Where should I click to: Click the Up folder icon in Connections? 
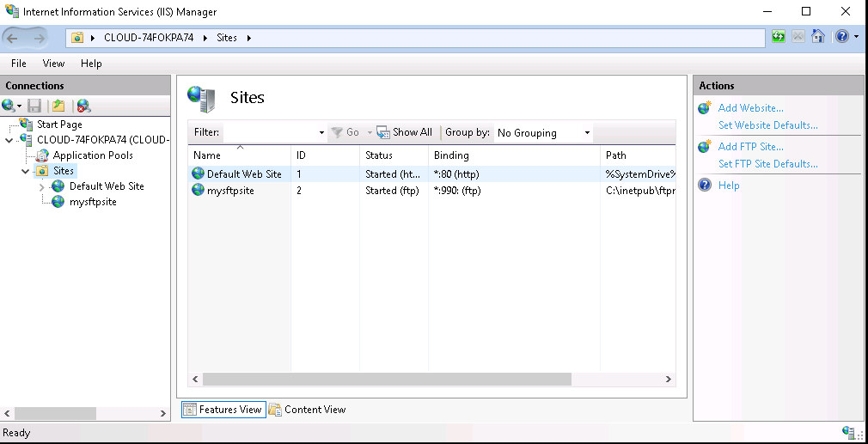tap(58, 106)
